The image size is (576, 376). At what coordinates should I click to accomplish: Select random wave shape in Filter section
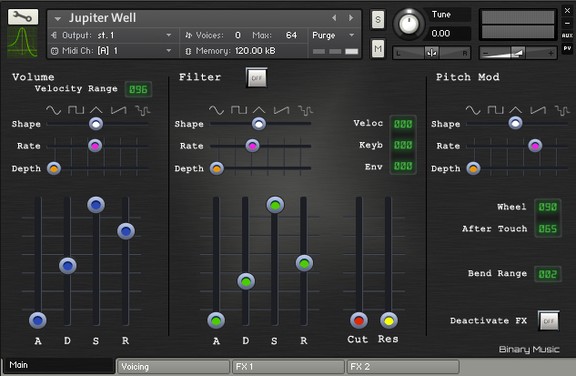point(305,110)
